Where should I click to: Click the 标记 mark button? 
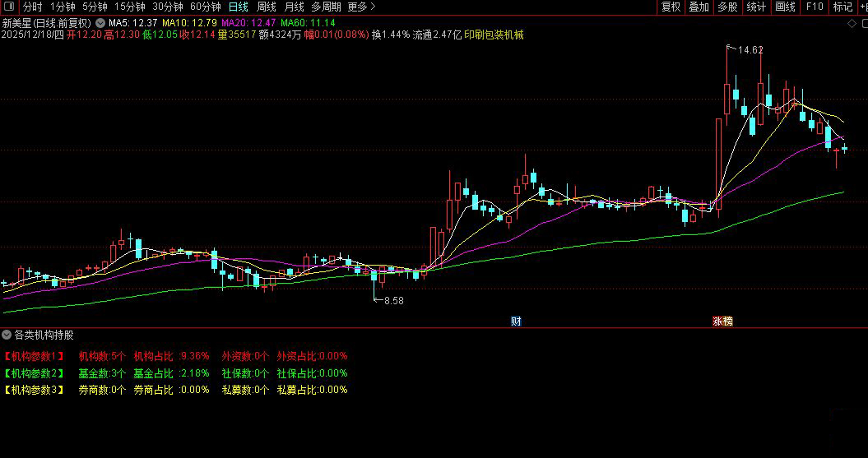point(842,7)
